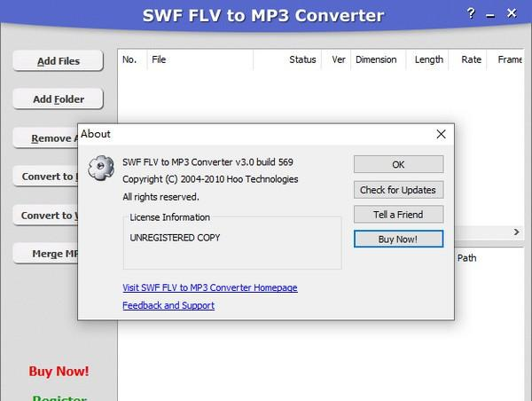532x401 pixels.
Task: Click the Add Files button
Action: click(58, 61)
